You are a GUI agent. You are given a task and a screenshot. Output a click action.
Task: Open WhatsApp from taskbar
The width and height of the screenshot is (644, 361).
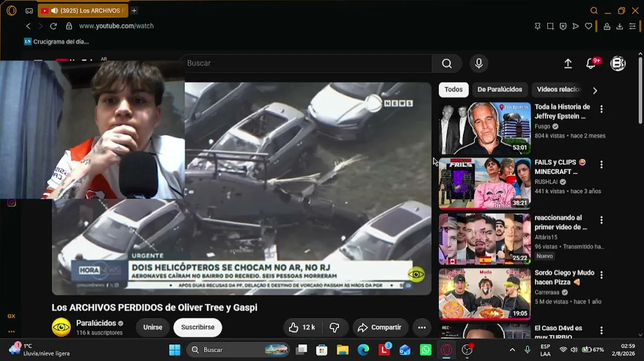point(425,349)
